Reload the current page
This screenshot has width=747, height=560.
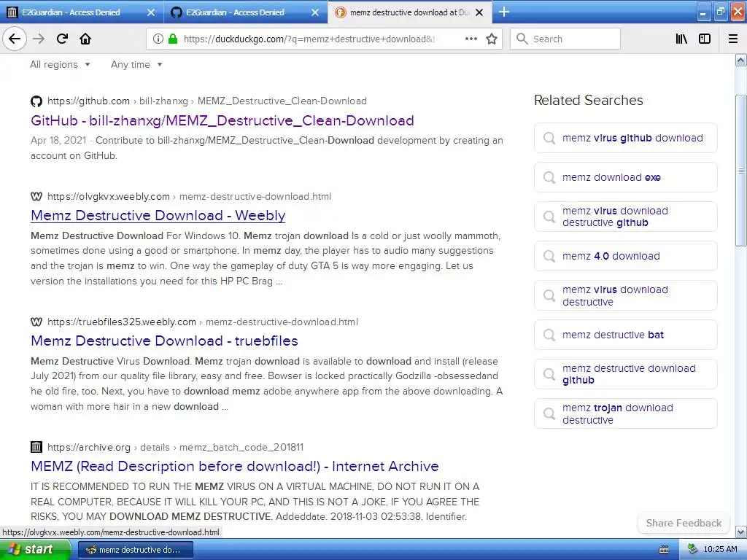pyautogui.click(x=62, y=39)
